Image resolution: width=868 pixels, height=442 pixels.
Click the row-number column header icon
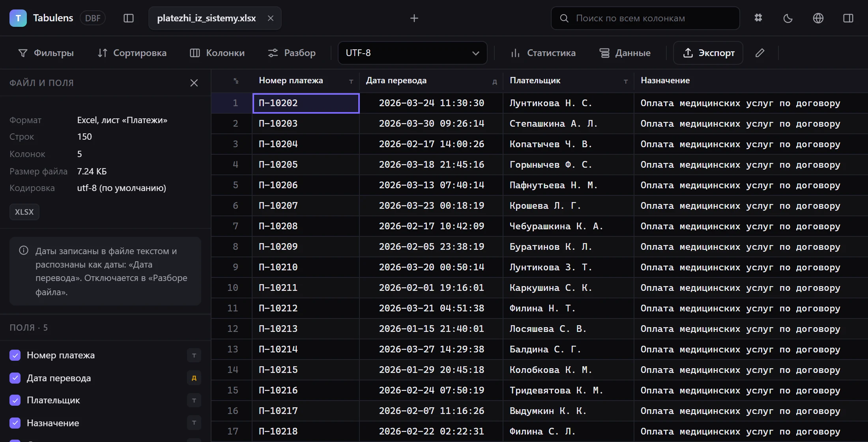tap(236, 81)
